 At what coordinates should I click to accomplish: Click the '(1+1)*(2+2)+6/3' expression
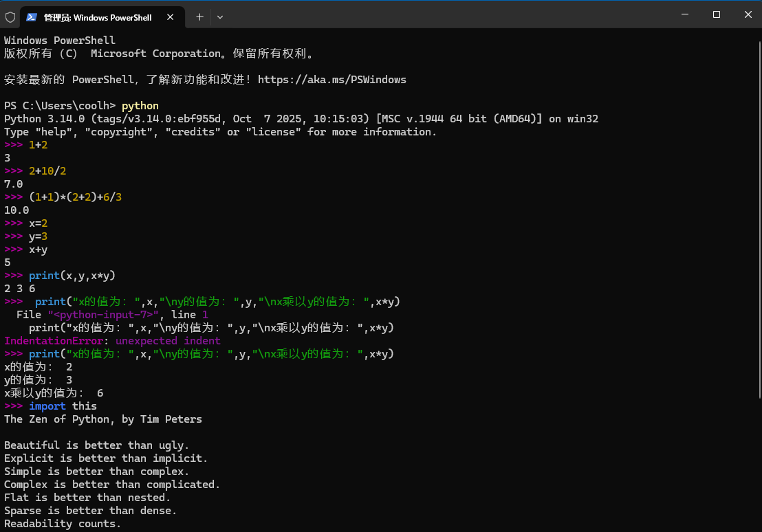click(76, 197)
